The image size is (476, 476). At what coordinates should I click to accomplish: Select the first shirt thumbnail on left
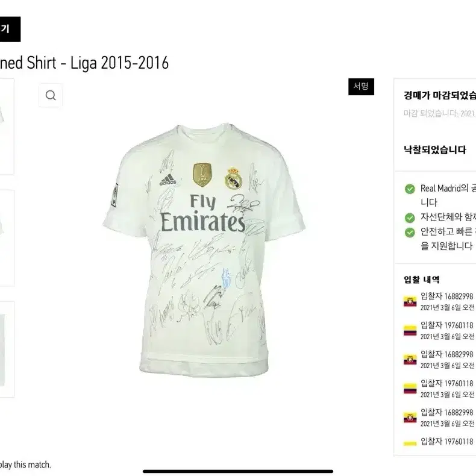7,127
